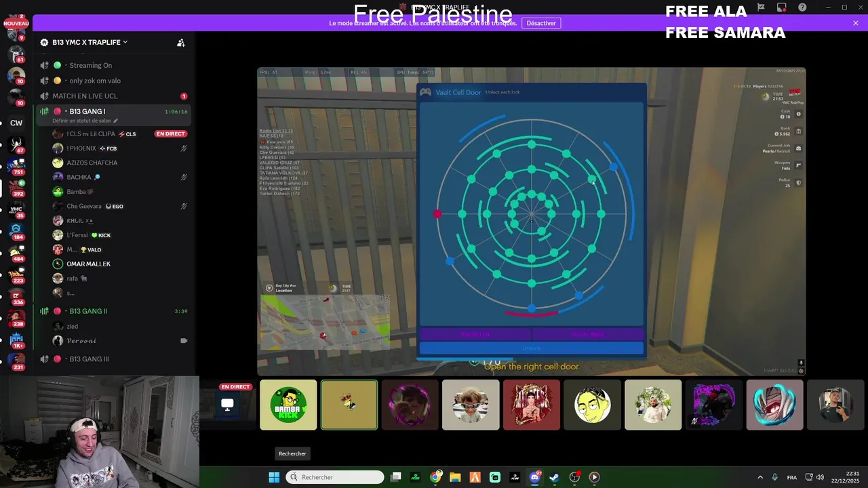Image resolution: width=868 pixels, height=488 pixels.
Task: Select the blue swirl avatar tile
Action: pos(774,405)
